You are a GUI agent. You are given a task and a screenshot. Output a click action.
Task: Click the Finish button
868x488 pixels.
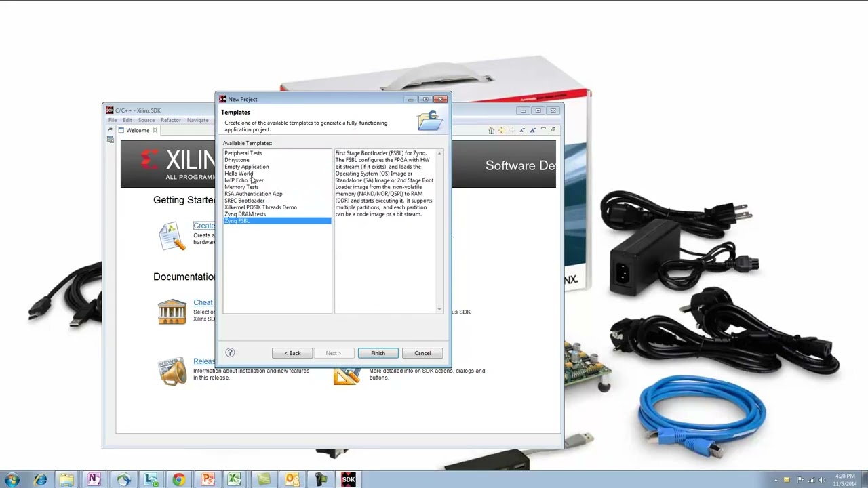coord(378,353)
